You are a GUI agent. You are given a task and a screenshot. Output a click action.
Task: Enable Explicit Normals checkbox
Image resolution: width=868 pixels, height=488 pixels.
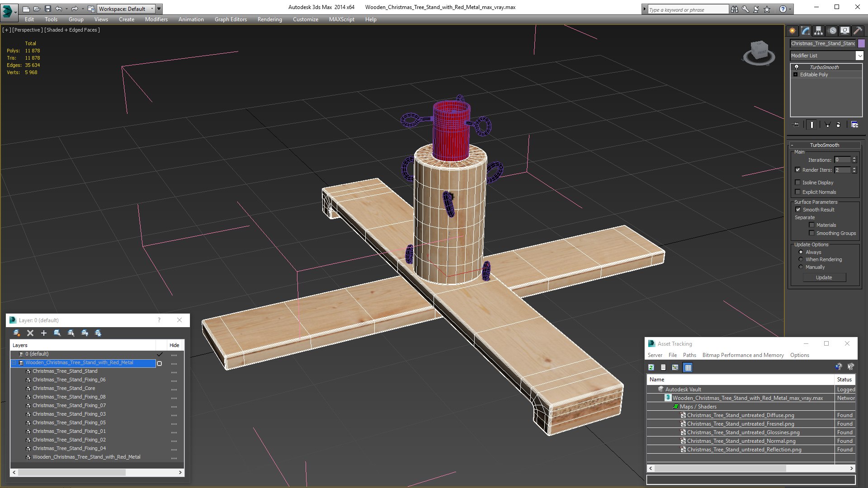[x=798, y=192]
